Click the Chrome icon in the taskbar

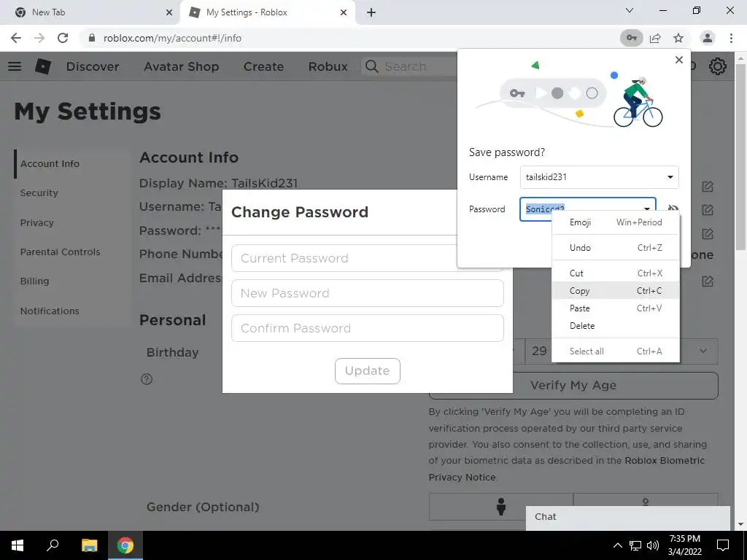(125, 545)
